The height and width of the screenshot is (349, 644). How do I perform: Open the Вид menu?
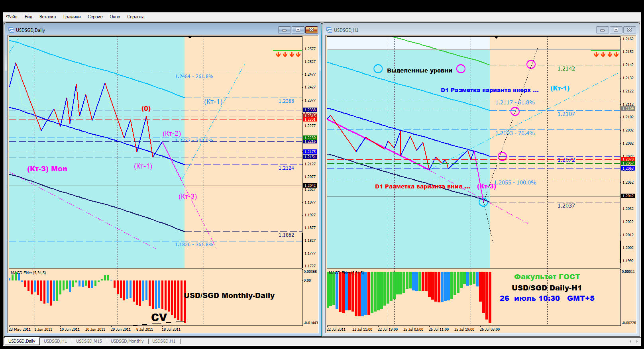28,17
